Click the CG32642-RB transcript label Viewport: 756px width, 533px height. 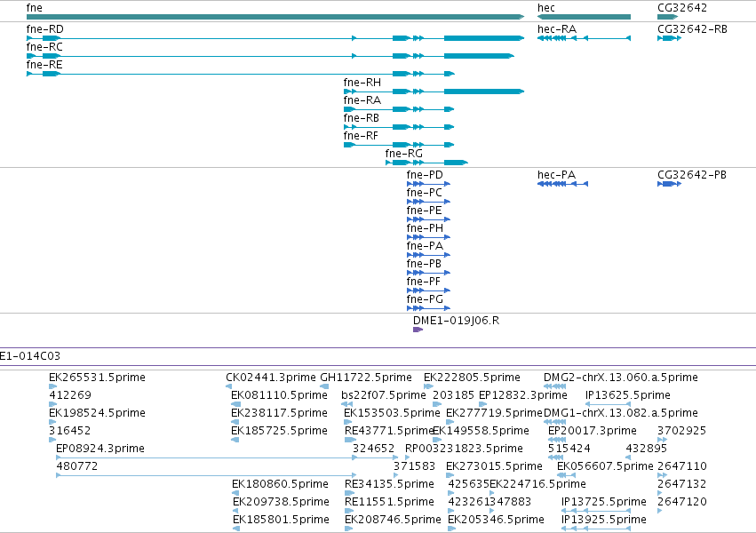(692, 29)
